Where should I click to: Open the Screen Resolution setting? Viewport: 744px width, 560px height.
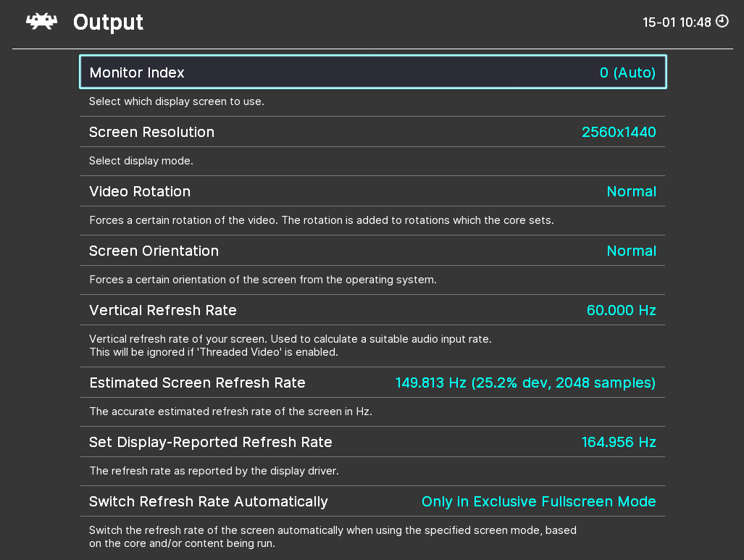pos(373,132)
